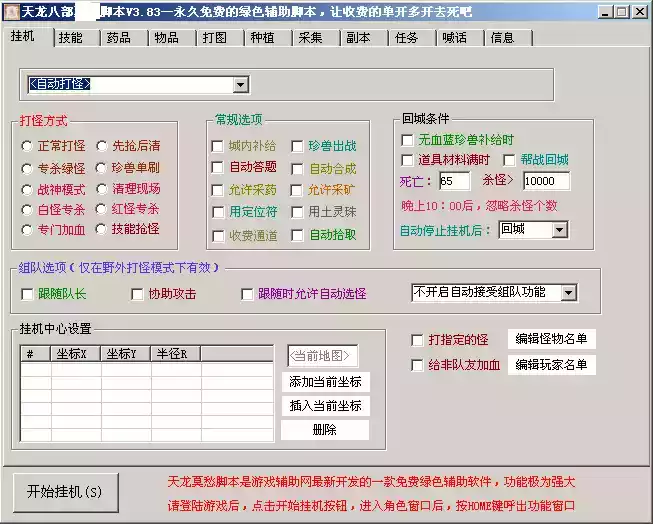
Task: Open the 信息 tab
Action: (508, 38)
